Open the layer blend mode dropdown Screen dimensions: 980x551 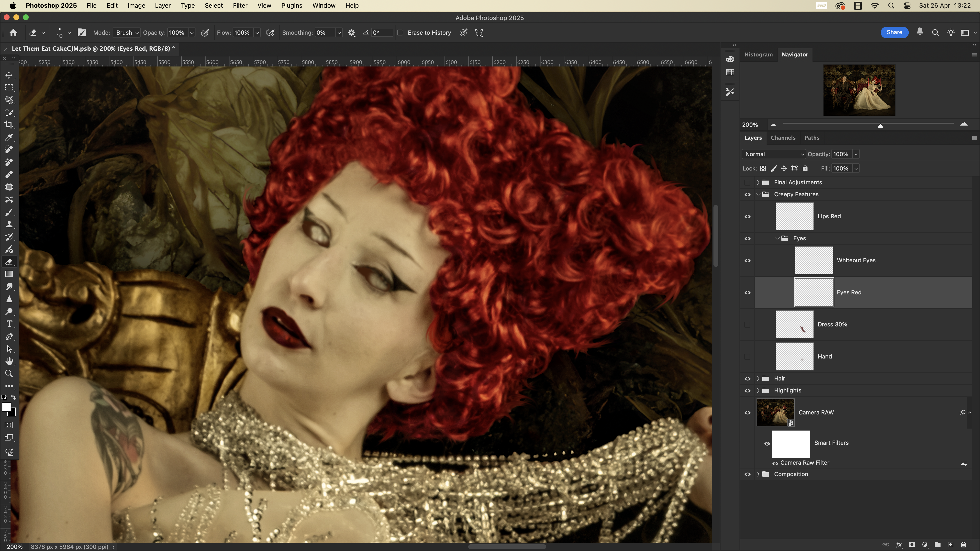pyautogui.click(x=774, y=154)
